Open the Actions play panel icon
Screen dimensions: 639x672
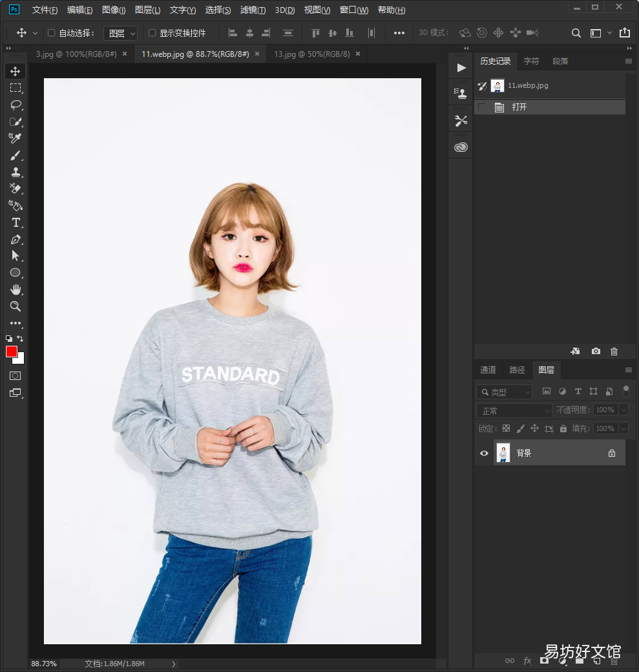point(461,68)
